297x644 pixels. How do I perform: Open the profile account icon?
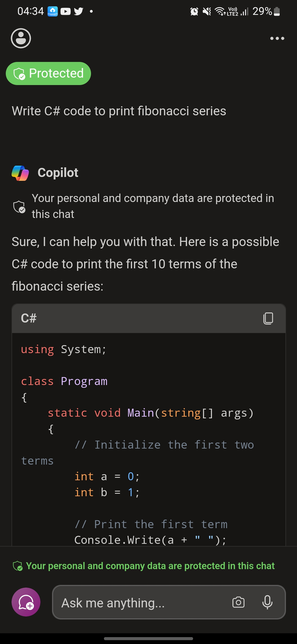pos(21,38)
